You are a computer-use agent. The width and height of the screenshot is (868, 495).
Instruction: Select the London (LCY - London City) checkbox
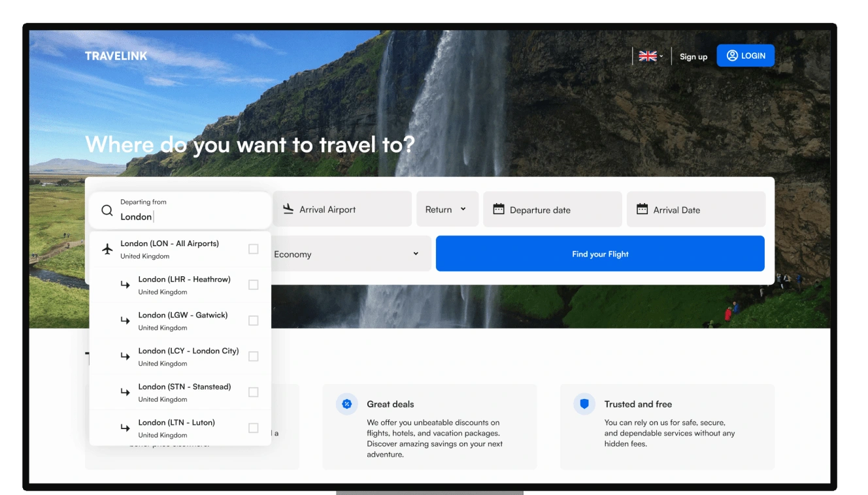[x=254, y=357]
